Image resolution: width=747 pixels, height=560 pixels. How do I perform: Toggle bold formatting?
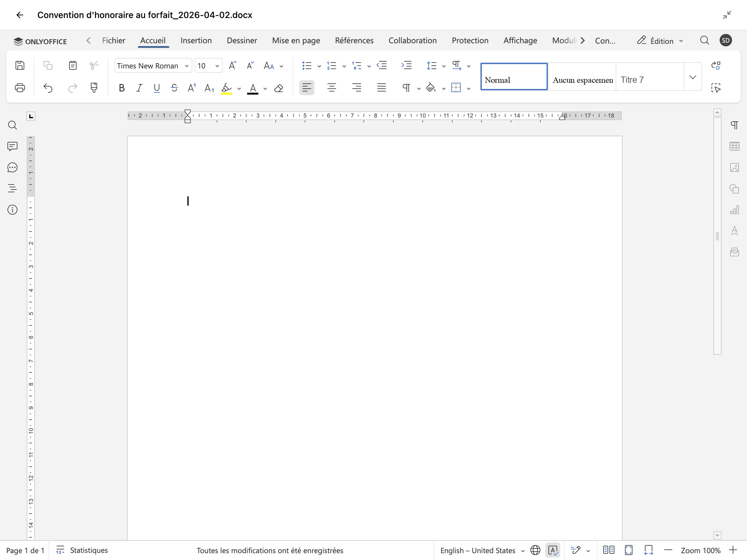[122, 88]
